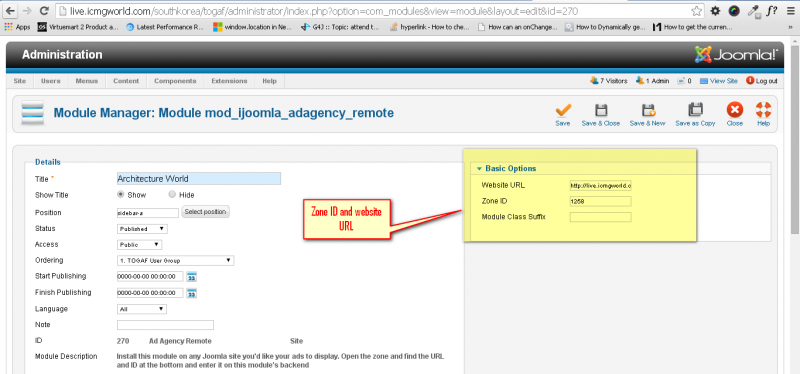Click the Position input field

(148, 212)
